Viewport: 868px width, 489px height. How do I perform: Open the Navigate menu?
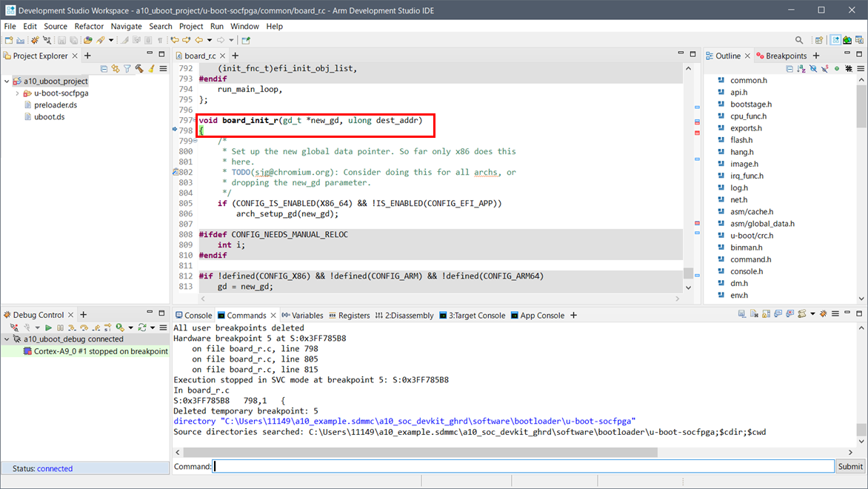126,26
